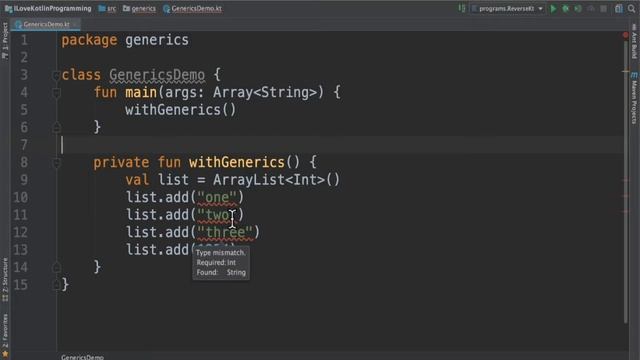
Task: Collapse the main function fold marker
Action: [x=57, y=93]
